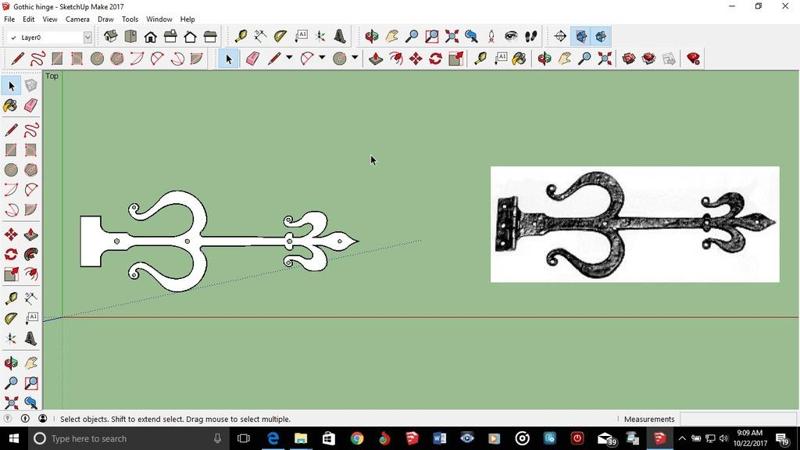The width and height of the screenshot is (800, 450).
Task: Click "Type here to search" box
Action: coord(128,439)
